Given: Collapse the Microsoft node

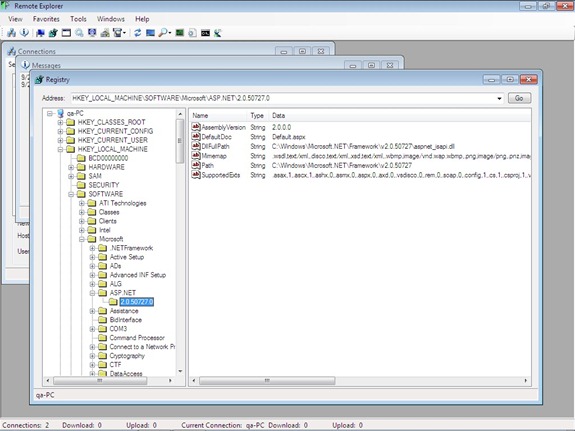Looking at the screenshot, I should (82, 239).
